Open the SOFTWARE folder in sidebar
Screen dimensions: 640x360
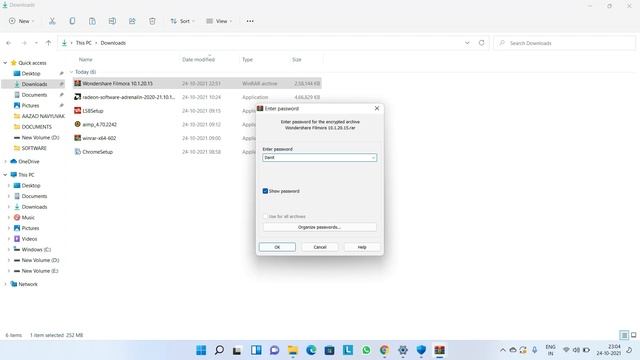tap(33, 148)
